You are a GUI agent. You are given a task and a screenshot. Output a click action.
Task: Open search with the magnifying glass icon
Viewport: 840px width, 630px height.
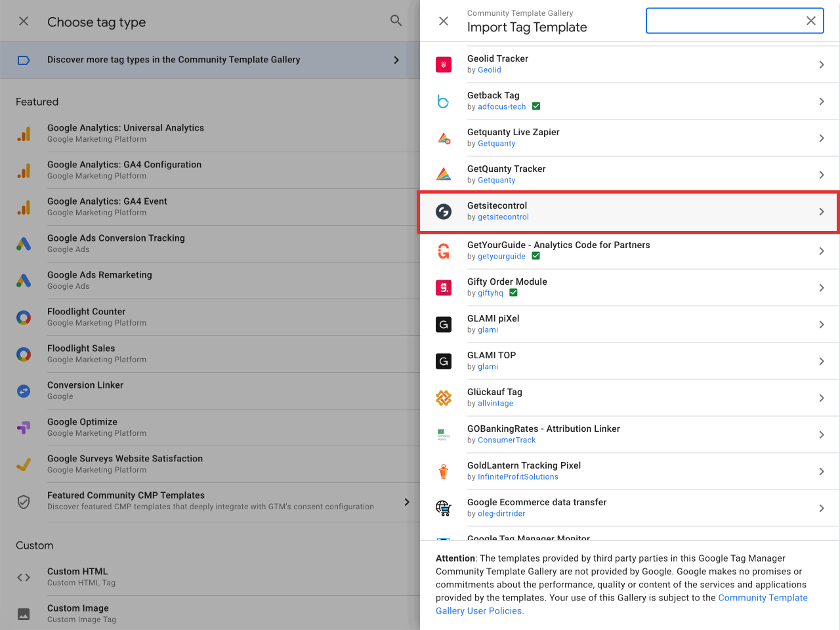(x=396, y=20)
